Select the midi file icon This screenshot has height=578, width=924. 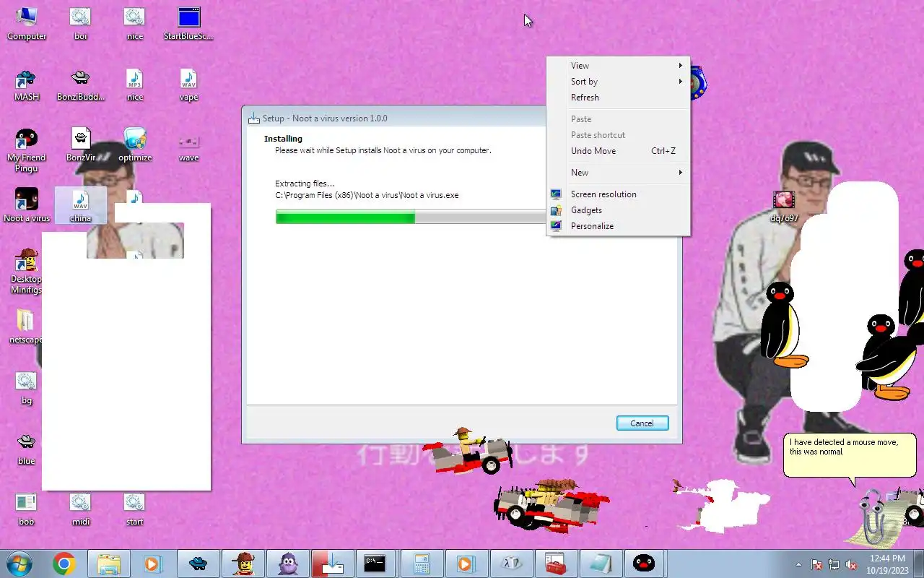80,509
